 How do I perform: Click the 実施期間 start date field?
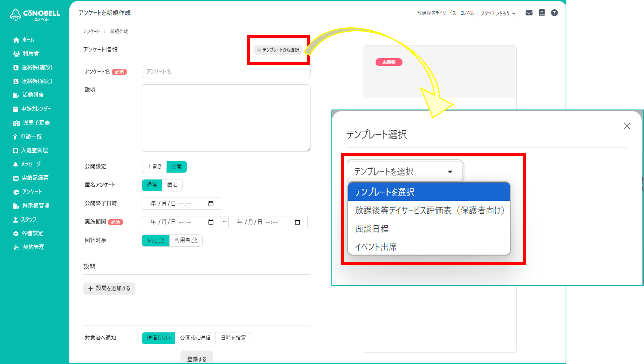181,222
